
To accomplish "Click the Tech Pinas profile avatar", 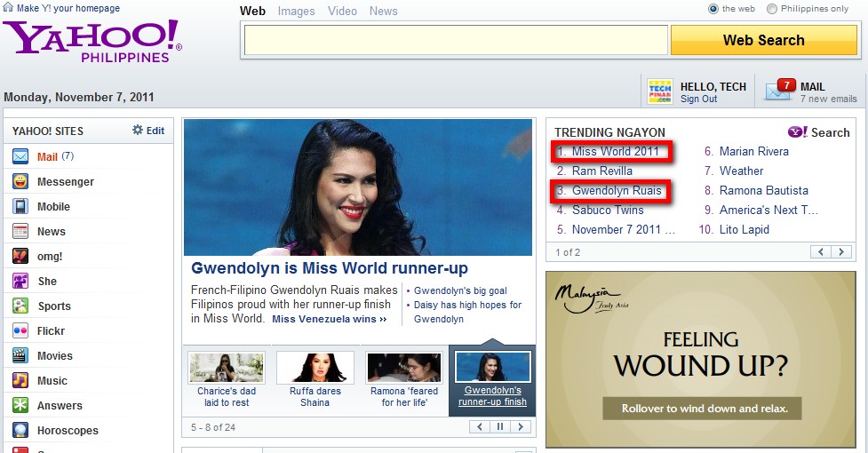I will 660,91.
